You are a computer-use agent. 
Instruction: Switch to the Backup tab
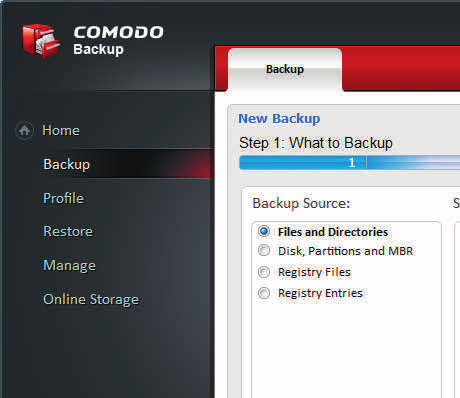pos(285,69)
